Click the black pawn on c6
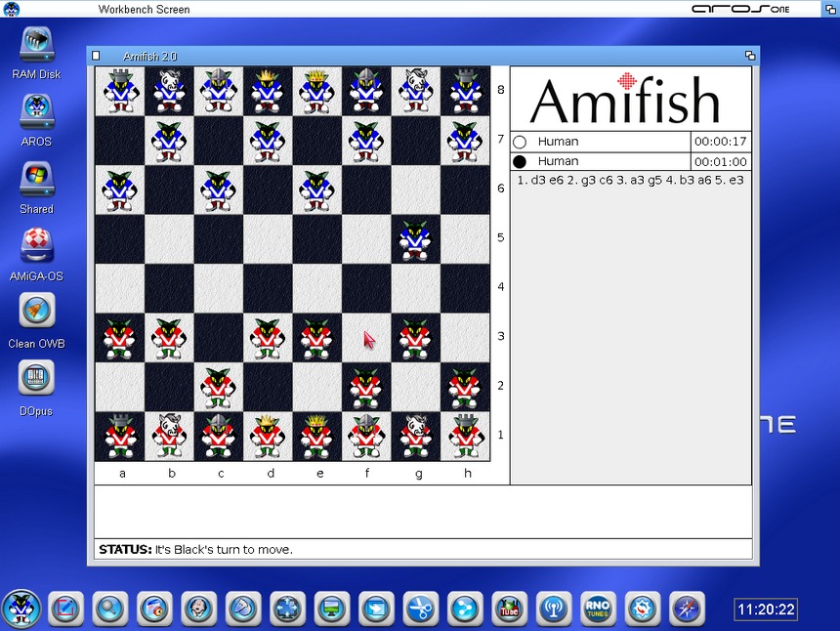The image size is (840, 631). tap(219, 190)
